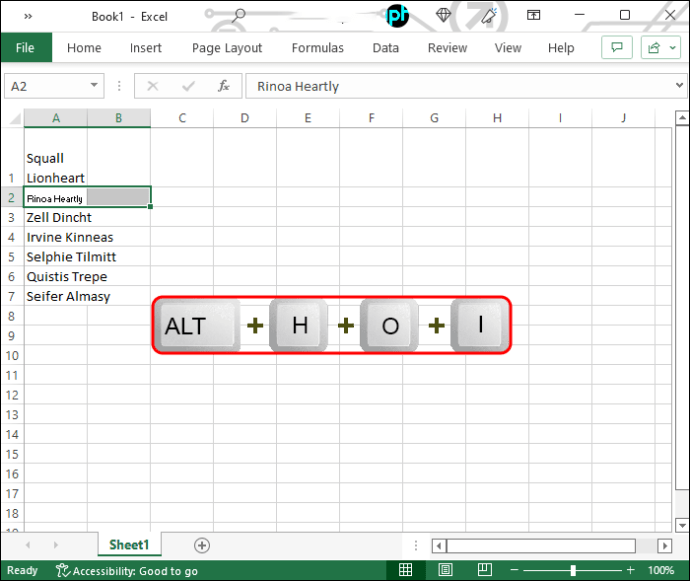This screenshot has height=581, width=690.
Task: Expand the Quick Access Toolbar chevrons
Action: (28, 16)
